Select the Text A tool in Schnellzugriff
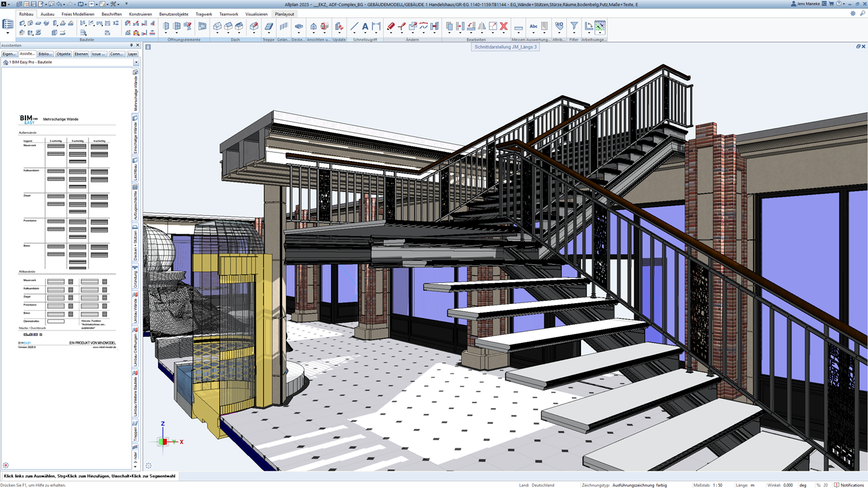This screenshot has width=868, height=488. point(365,27)
